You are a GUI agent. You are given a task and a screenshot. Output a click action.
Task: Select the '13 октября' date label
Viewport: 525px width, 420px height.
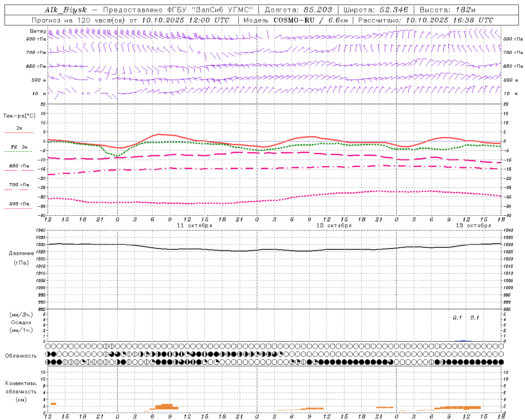click(473, 226)
